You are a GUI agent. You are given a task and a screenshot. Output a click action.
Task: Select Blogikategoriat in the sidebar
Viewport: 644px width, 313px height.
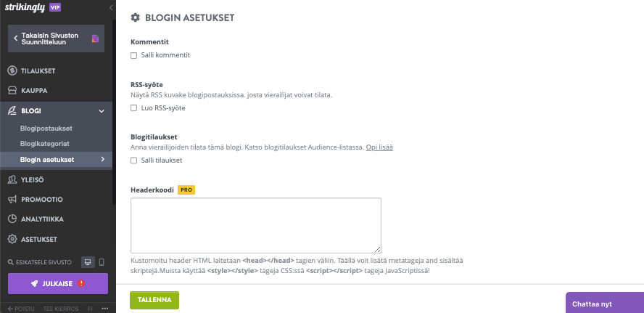click(x=45, y=144)
